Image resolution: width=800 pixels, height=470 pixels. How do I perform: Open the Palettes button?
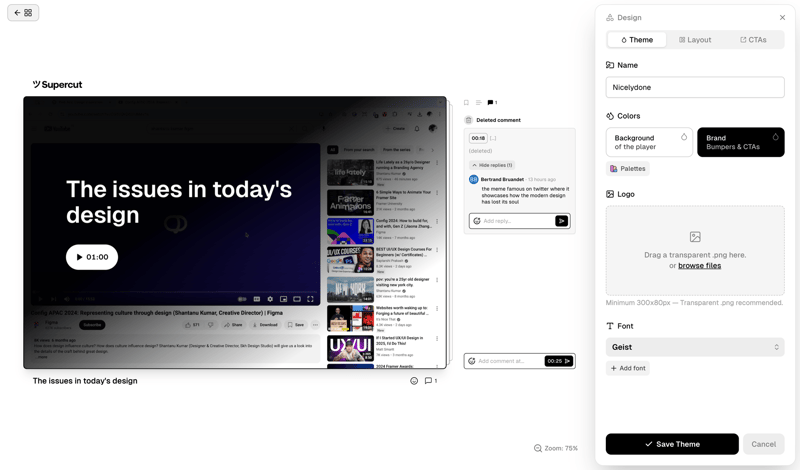point(628,168)
